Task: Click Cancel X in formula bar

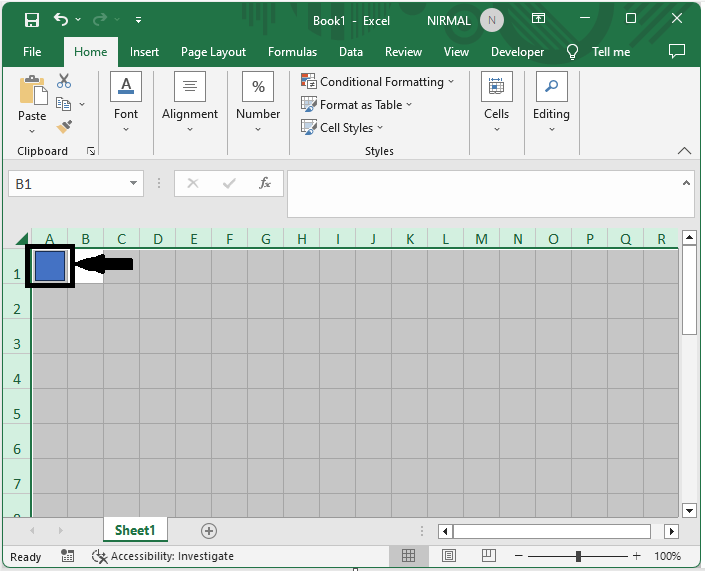Action: tap(193, 183)
